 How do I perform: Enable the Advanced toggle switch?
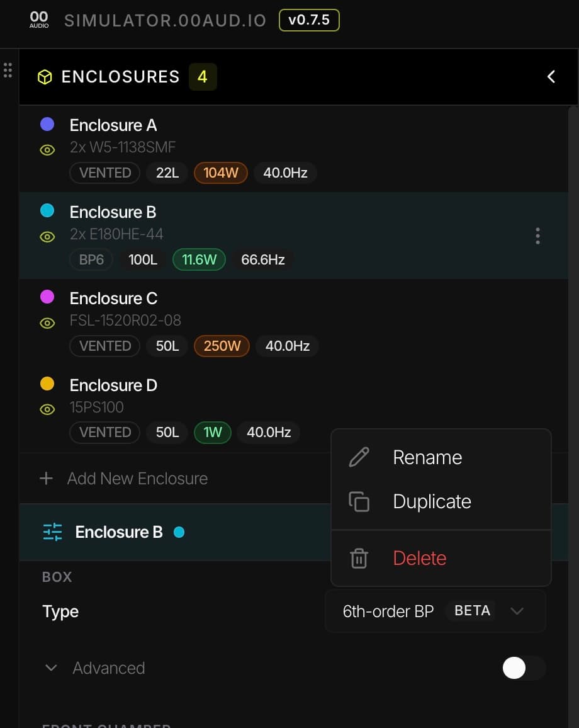pyautogui.click(x=523, y=668)
